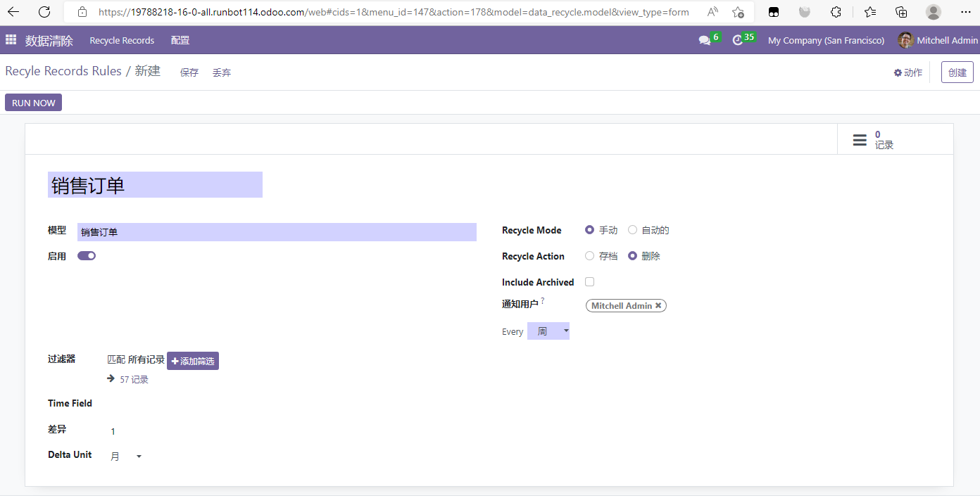Screen dimensions: 980x498
Task: Click the 添加筛选 button
Action: click(193, 361)
